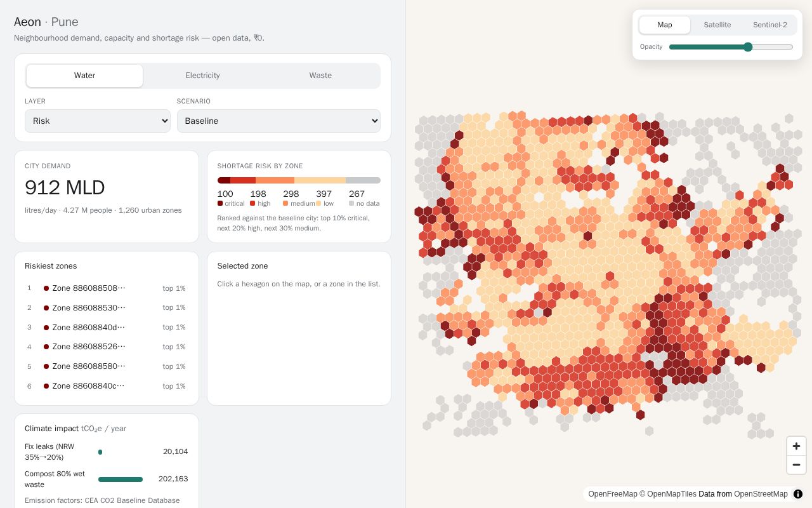Select riskiest zone 886088508…
The width and height of the screenshot is (812, 508).
pyautogui.click(x=107, y=288)
